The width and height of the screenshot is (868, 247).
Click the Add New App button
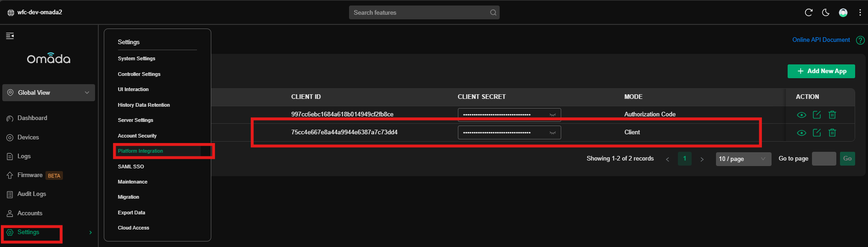pos(821,71)
